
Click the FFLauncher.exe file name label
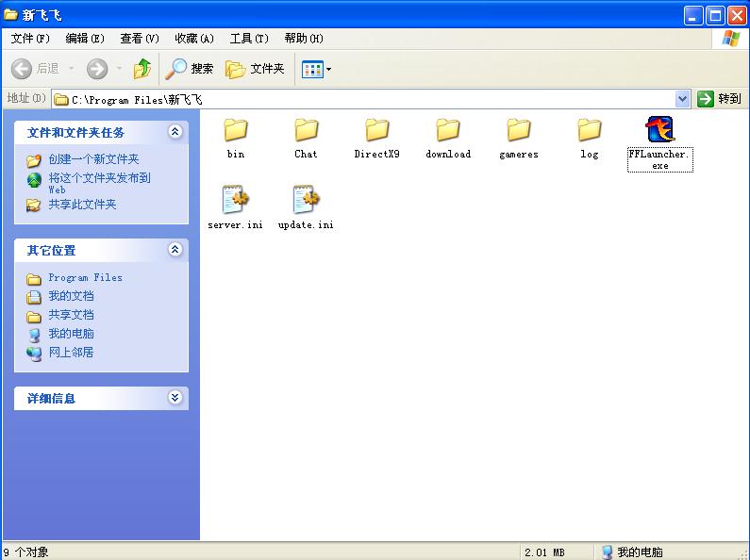click(x=660, y=159)
